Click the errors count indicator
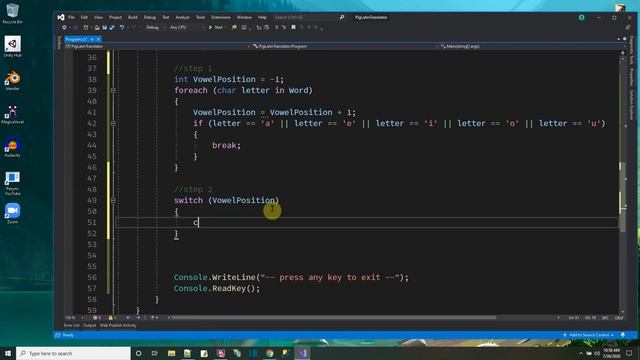Image resolution: width=640 pixels, height=360 pixels. (x=97, y=318)
